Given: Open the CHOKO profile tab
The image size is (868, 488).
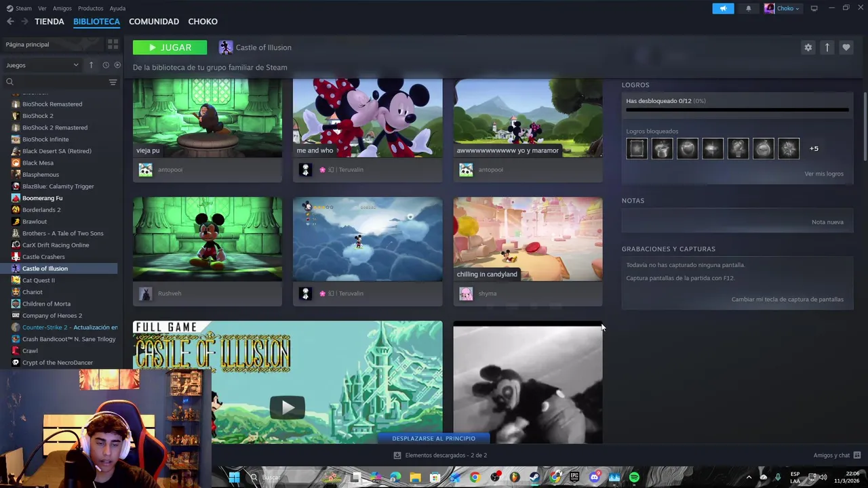Looking at the screenshot, I should click(x=203, y=22).
